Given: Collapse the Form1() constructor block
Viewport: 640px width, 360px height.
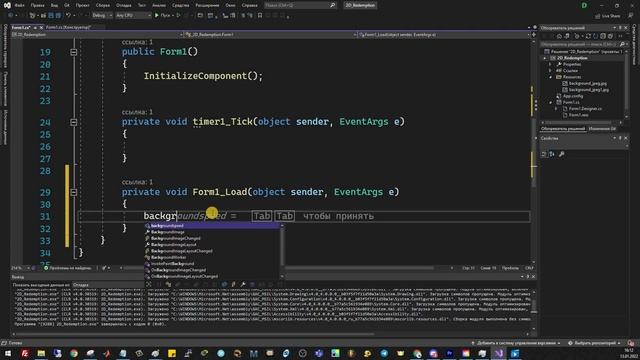Looking at the screenshot, I should point(73,52).
